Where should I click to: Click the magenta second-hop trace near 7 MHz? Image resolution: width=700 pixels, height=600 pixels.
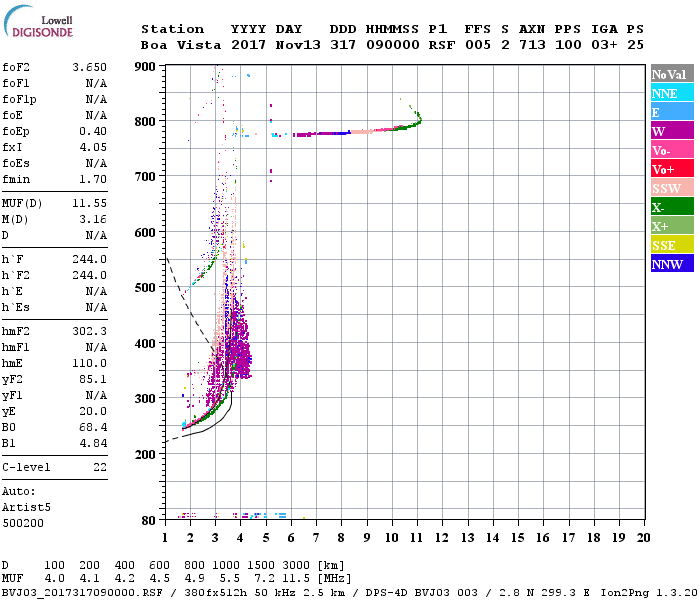pos(315,134)
